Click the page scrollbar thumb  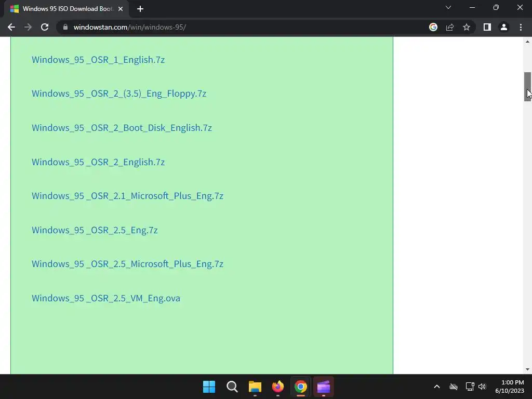tap(527, 87)
